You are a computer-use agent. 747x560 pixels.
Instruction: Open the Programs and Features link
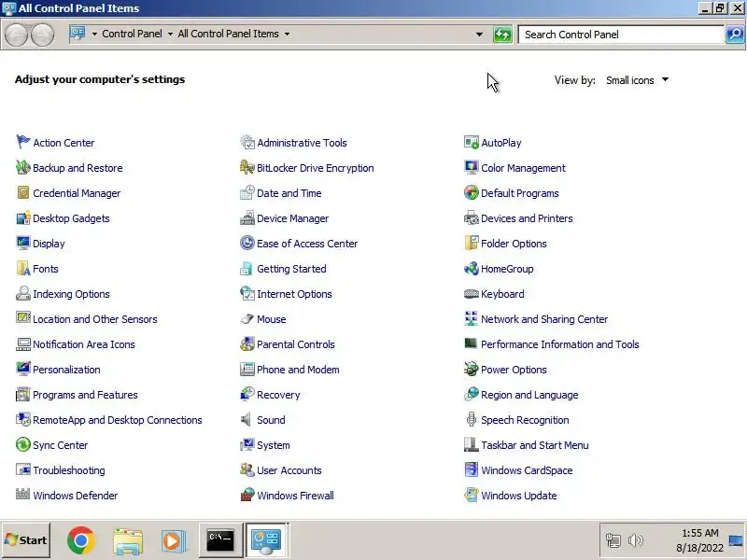85,395
